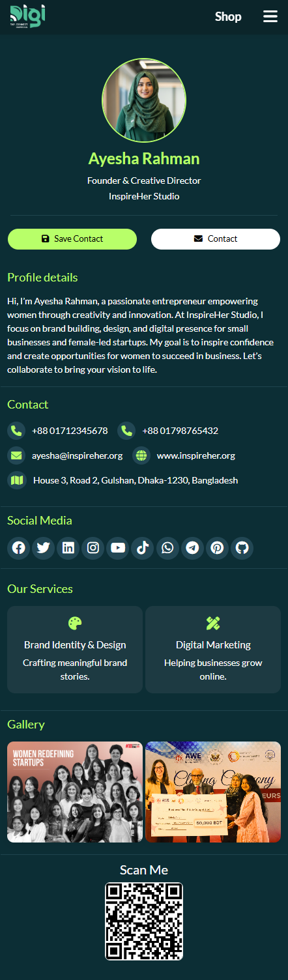Visit the LinkedIn icon link
The image size is (288, 980).
tap(68, 548)
